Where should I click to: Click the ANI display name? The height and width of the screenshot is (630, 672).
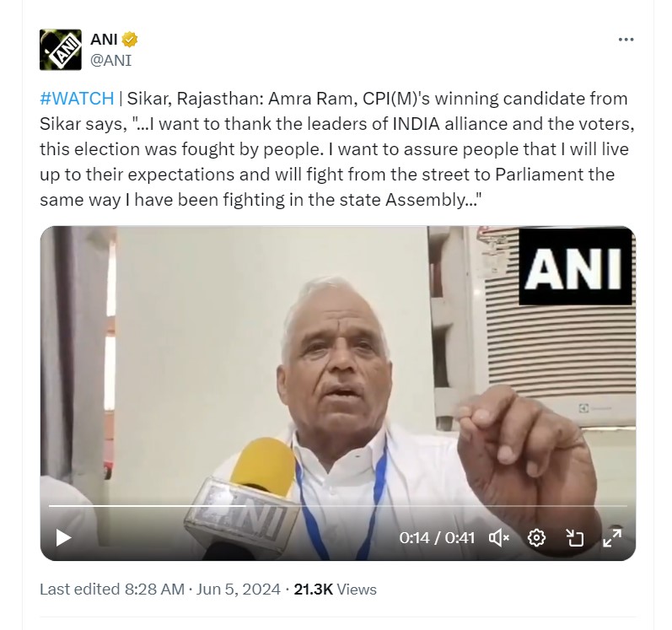coord(104,40)
